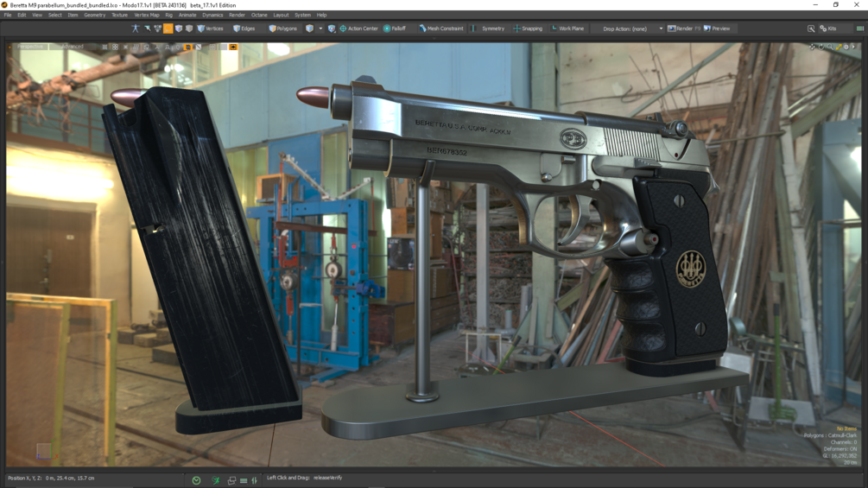
Task: Click the horizontal bar icon in status bar
Action: pyautogui.click(x=244, y=480)
